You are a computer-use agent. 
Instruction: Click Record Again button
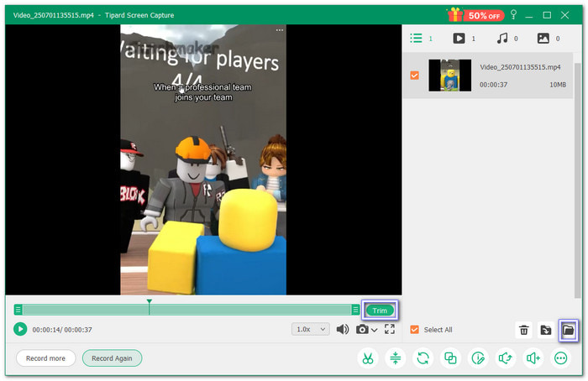[x=112, y=358]
